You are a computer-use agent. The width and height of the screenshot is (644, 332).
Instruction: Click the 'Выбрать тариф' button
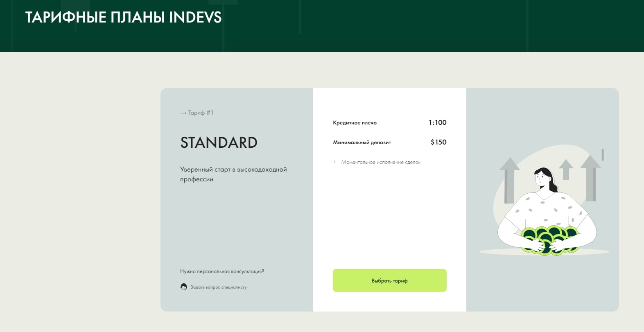(x=389, y=280)
